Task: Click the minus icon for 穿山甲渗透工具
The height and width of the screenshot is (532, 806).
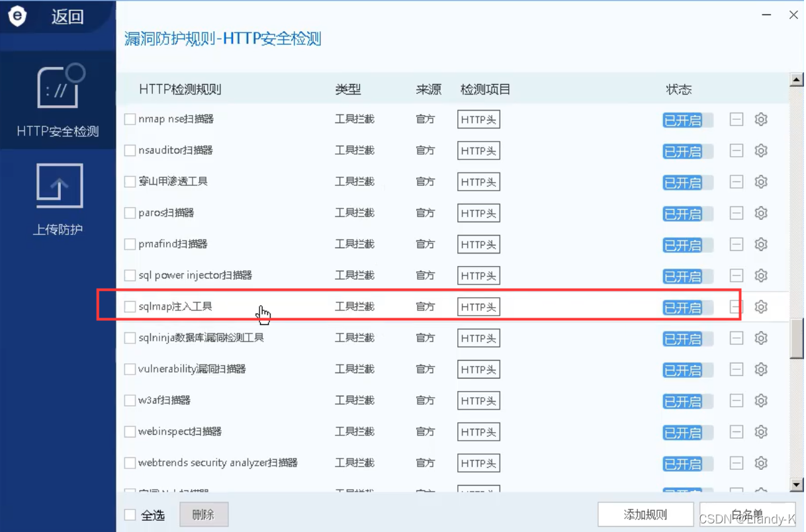Action: pyautogui.click(x=737, y=182)
